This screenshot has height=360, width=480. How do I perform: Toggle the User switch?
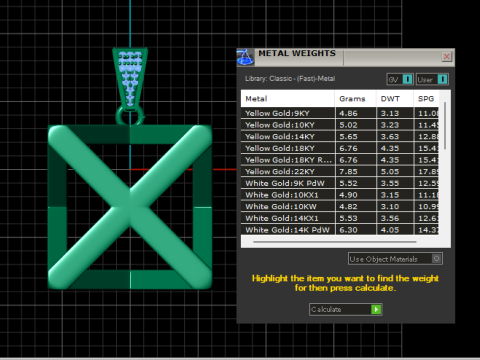pos(432,79)
